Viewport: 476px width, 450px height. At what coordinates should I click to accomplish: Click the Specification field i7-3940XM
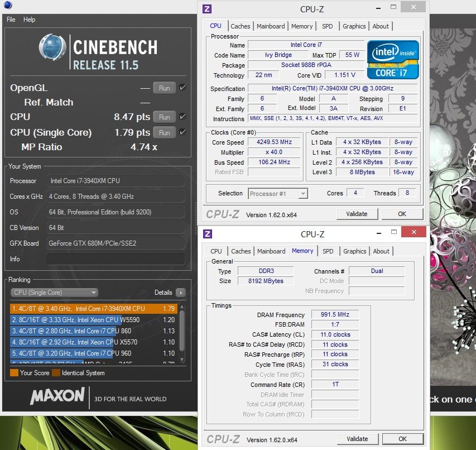(333, 88)
